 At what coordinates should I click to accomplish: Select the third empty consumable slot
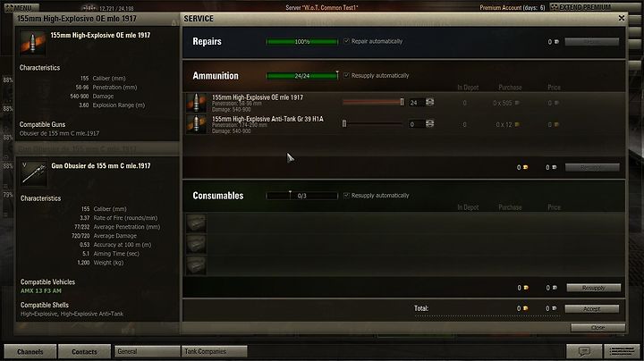point(196,265)
